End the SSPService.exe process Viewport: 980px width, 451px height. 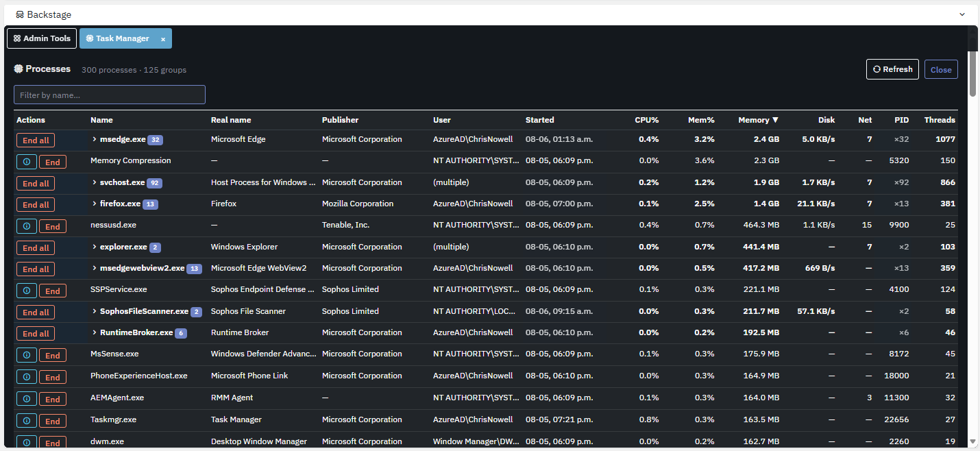pyautogui.click(x=53, y=291)
